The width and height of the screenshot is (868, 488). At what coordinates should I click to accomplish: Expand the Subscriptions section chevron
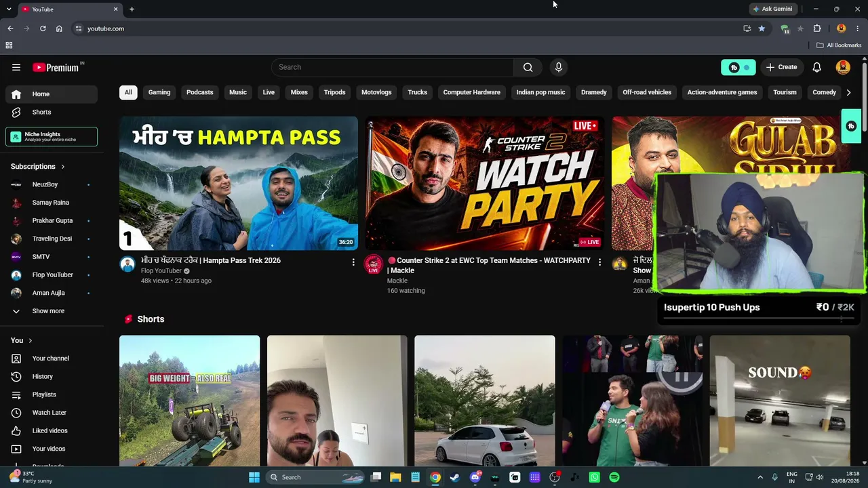[x=63, y=167]
